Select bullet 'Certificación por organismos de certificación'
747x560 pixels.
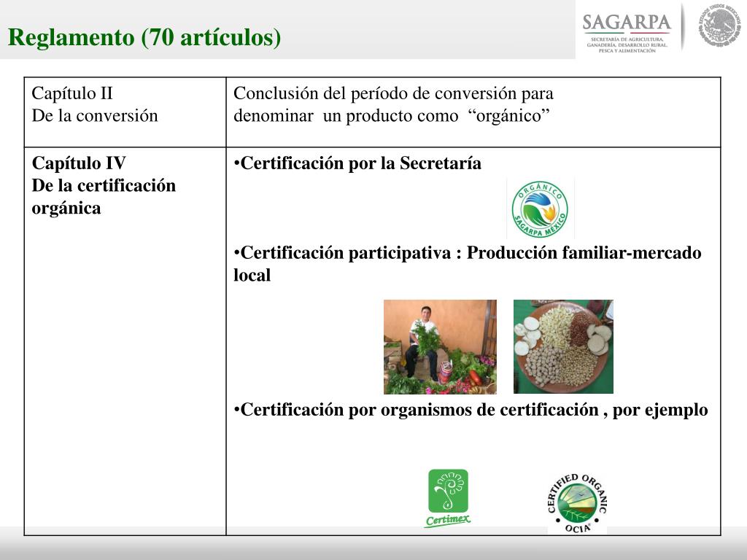pyautogui.click(x=416, y=410)
